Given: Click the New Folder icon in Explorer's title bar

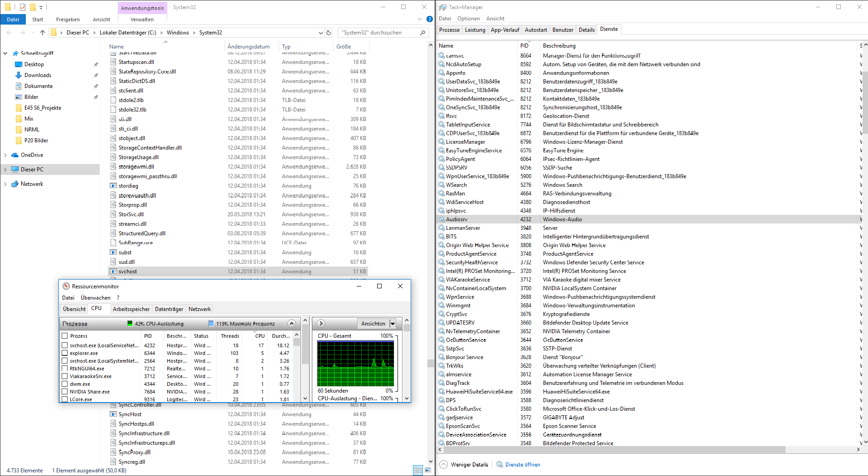Looking at the screenshot, I should click(33, 7).
